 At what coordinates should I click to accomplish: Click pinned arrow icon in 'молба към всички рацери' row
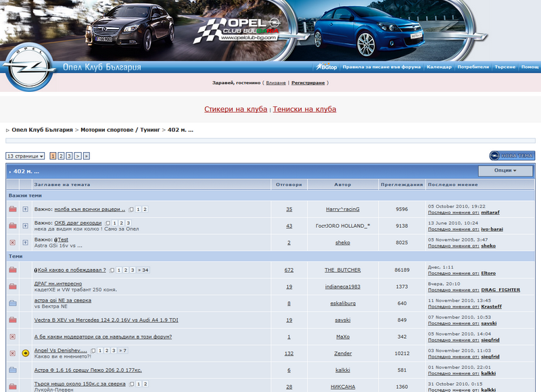[x=25, y=209]
